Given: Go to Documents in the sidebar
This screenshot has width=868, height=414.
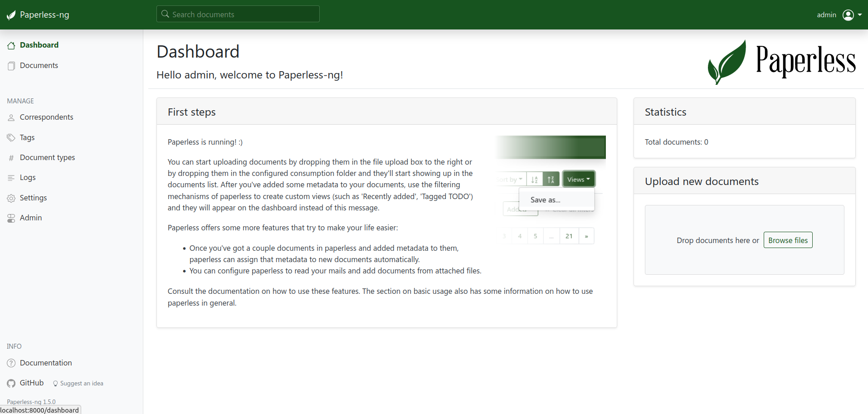Looking at the screenshot, I should 39,65.
